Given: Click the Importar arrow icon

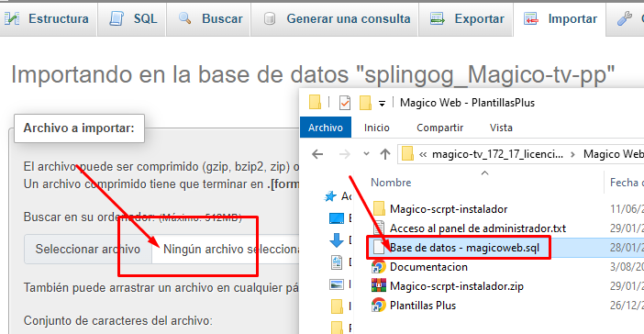Looking at the screenshot, I should [x=530, y=19].
